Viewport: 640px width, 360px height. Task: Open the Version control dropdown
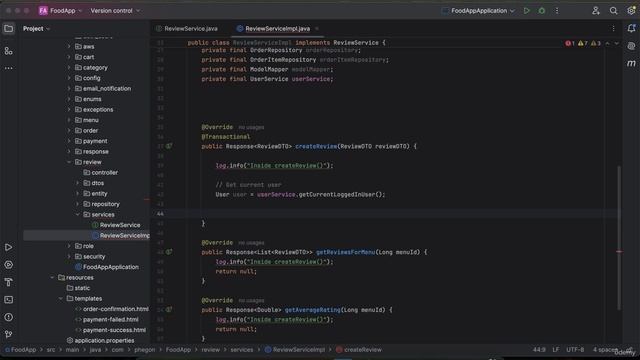pyautogui.click(x=115, y=11)
